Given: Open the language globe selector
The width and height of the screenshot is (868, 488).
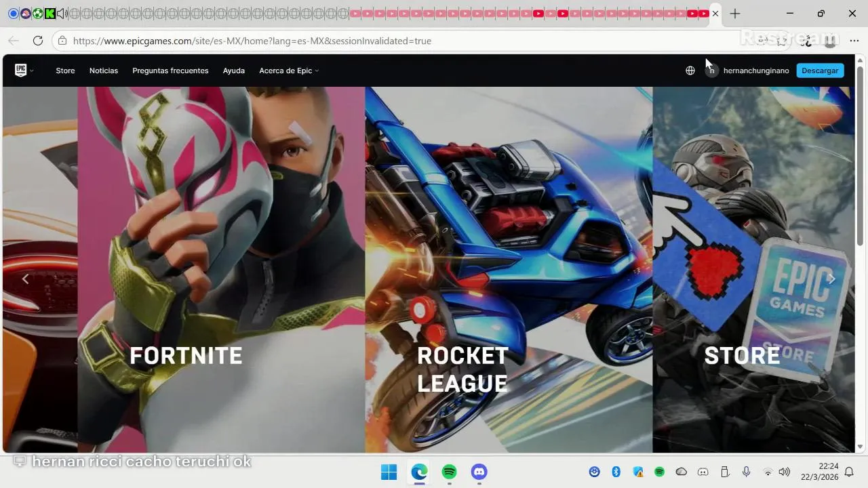Looking at the screenshot, I should pos(690,70).
